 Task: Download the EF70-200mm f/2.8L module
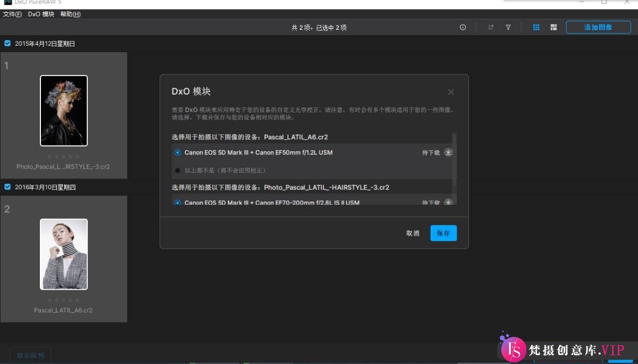click(448, 202)
